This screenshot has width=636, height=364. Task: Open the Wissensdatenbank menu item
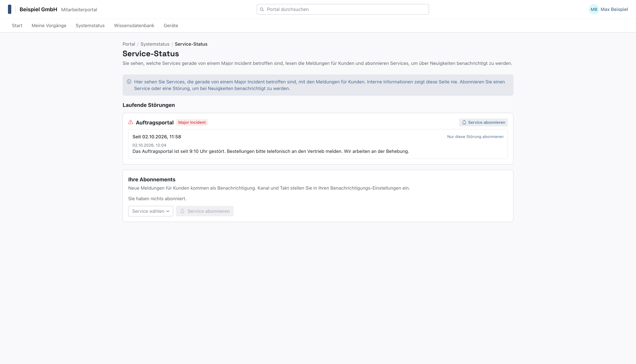[134, 25]
